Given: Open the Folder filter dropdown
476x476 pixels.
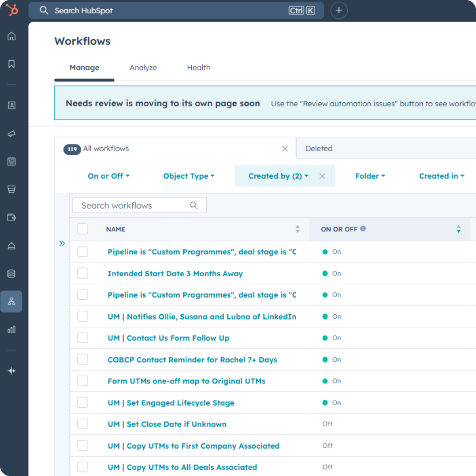Looking at the screenshot, I should click(370, 176).
